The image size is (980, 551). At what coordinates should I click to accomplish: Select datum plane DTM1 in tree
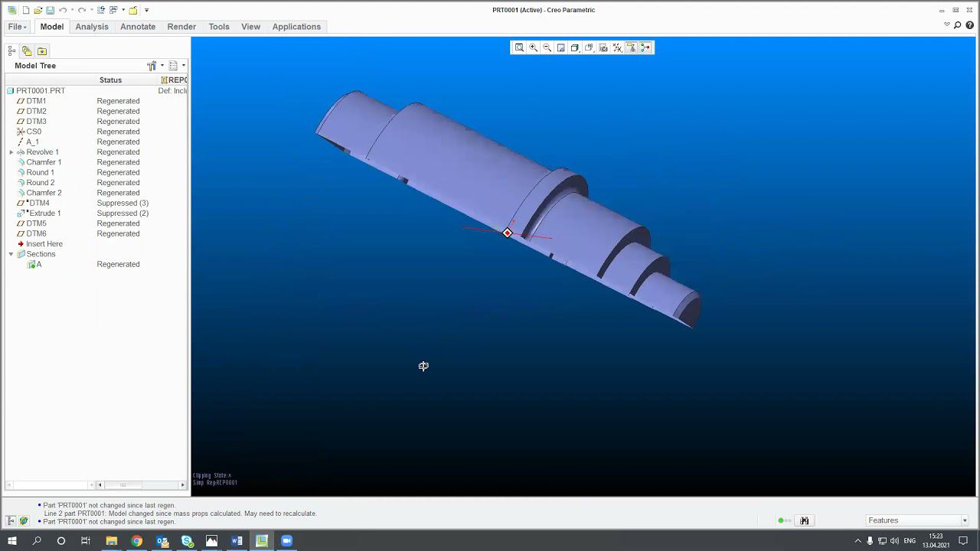[x=36, y=101]
